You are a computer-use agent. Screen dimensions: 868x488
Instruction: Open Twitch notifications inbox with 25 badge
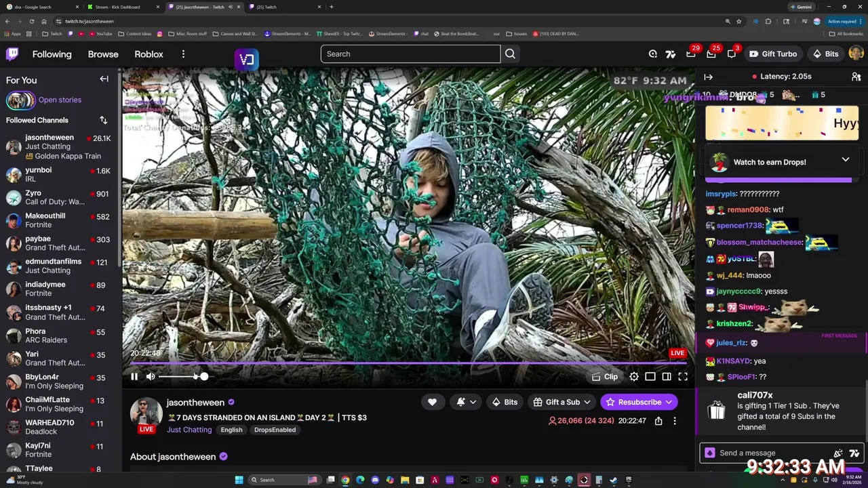[711, 54]
